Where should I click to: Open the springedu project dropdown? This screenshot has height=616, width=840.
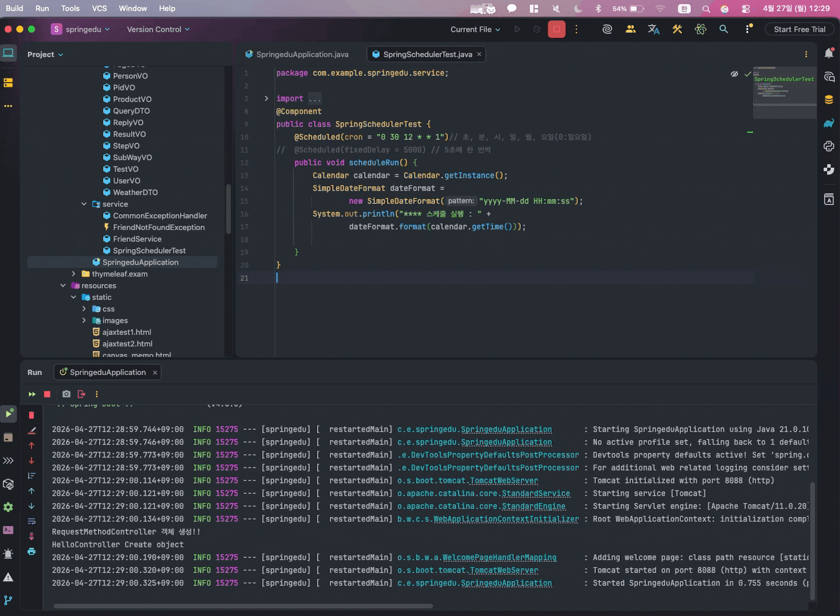coord(80,29)
